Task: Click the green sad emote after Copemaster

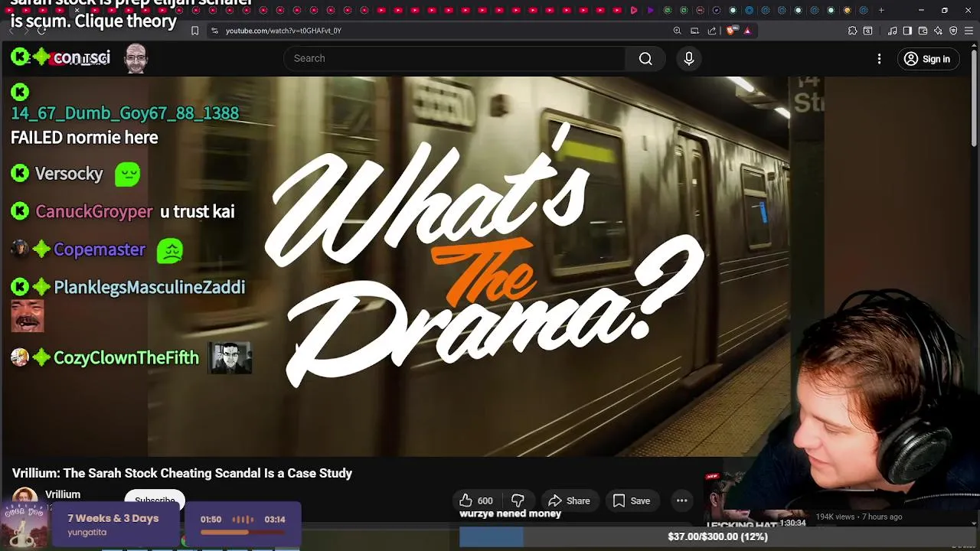Action: pyautogui.click(x=170, y=251)
